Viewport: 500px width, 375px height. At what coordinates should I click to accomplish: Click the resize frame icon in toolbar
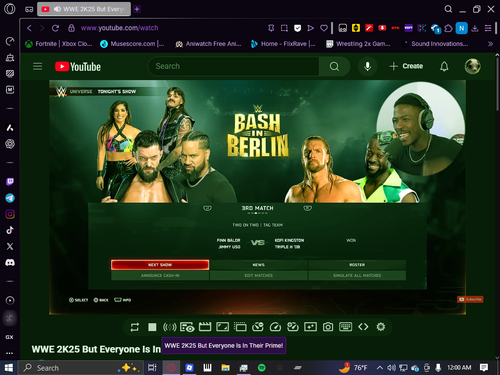pyautogui.click(x=222, y=327)
